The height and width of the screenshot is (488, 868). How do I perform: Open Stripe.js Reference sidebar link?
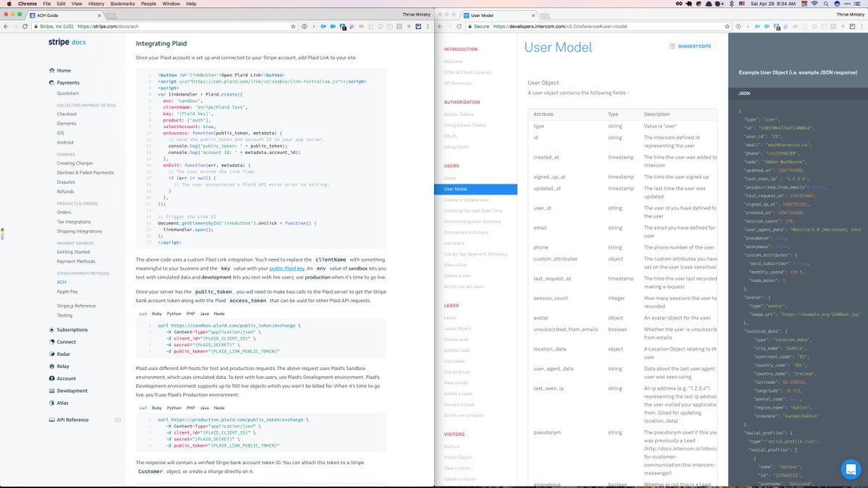(76, 306)
